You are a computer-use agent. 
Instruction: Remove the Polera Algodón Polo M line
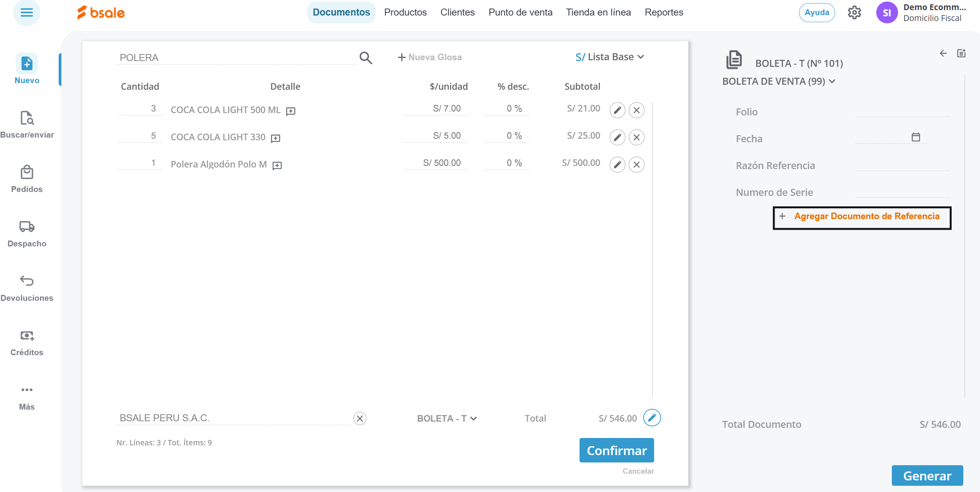point(636,164)
